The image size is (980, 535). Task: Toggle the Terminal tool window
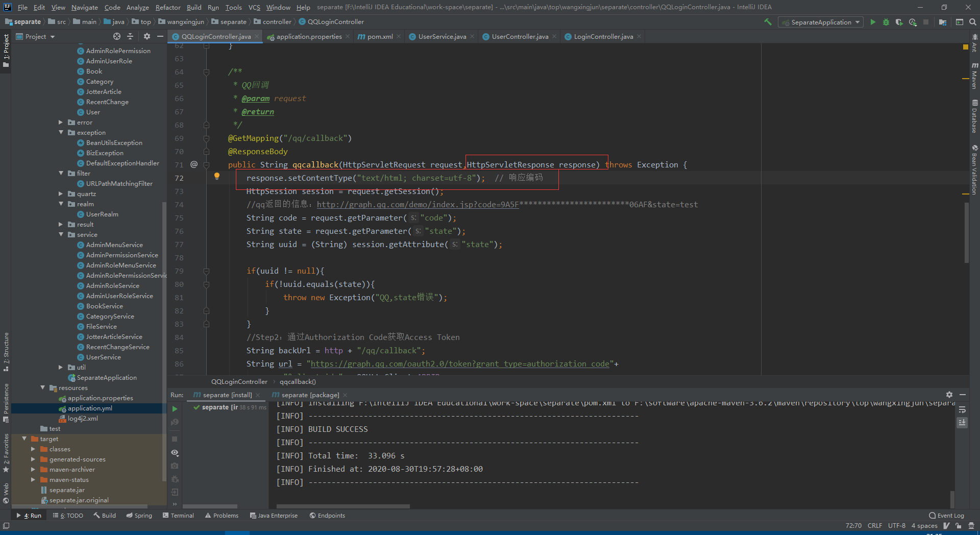click(178, 516)
